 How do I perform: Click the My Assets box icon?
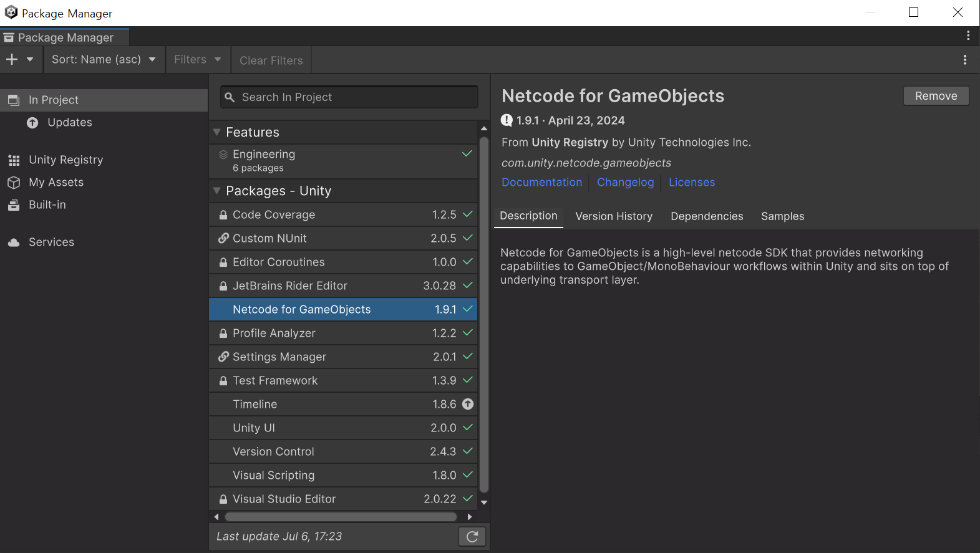14,183
